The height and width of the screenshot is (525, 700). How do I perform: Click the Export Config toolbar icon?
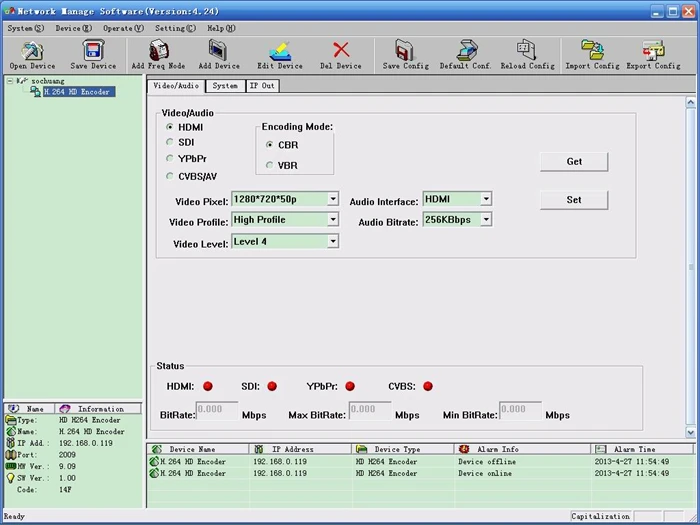pos(653,51)
